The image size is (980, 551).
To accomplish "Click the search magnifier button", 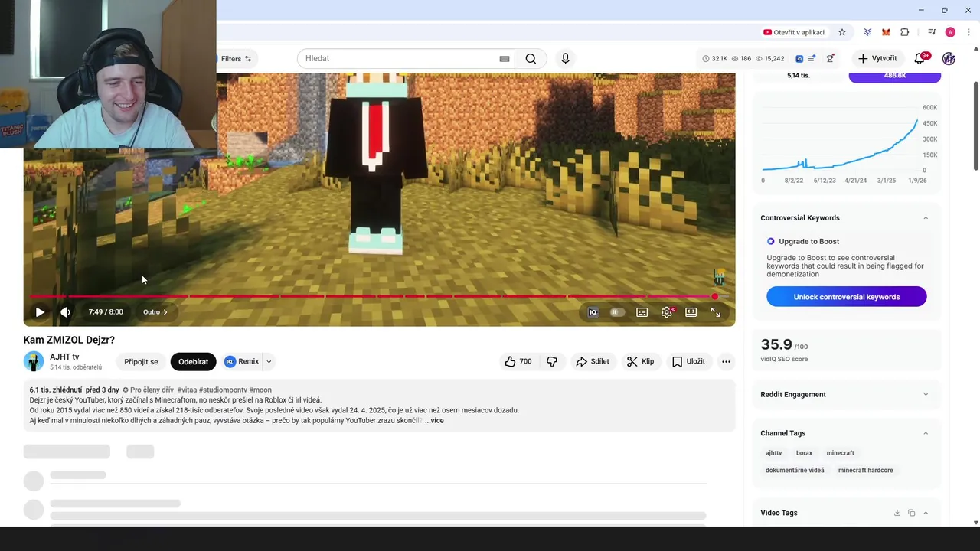I will (531, 59).
